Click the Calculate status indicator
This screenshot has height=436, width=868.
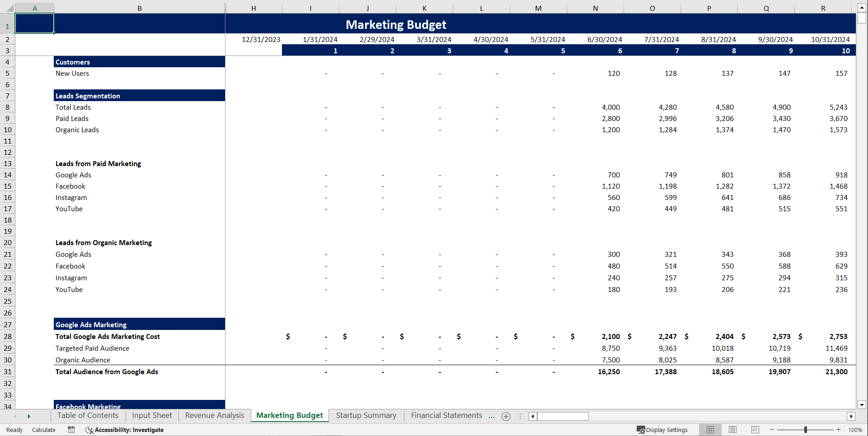tap(44, 430)
